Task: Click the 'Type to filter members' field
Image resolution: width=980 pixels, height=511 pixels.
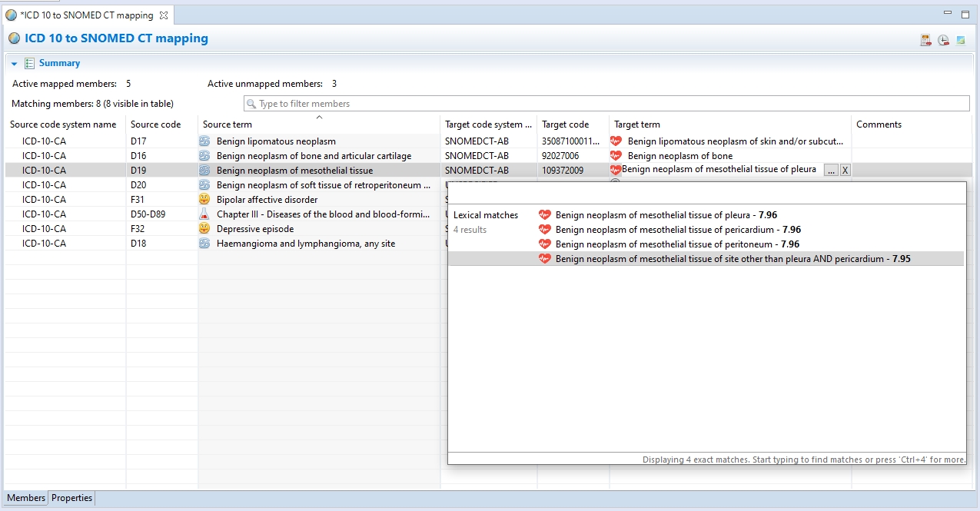Action: click(x=606, y=104)
